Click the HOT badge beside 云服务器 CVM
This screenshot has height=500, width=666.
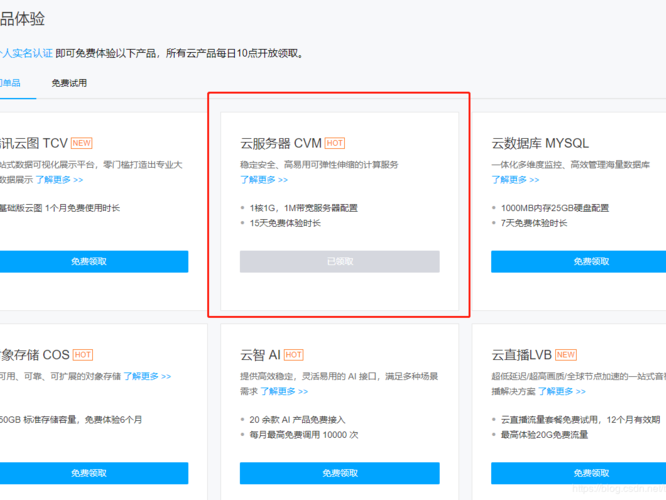tap(335, 143)
